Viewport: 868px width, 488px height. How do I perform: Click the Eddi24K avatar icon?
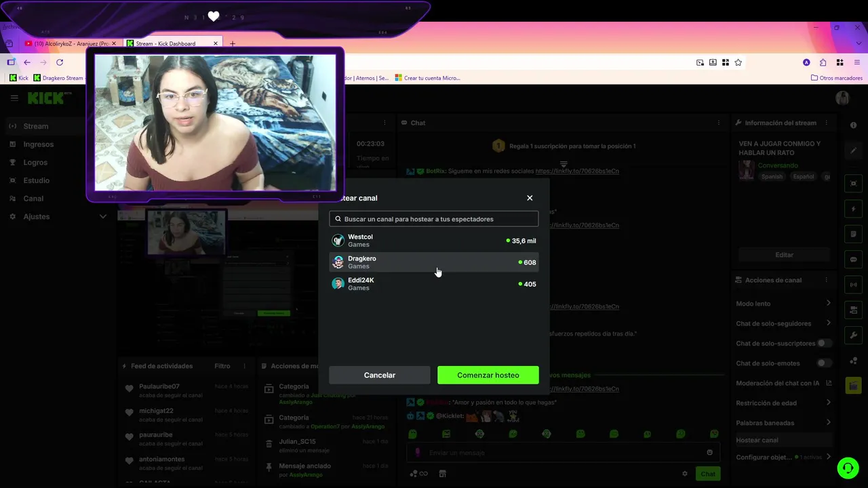coord(338,284)
